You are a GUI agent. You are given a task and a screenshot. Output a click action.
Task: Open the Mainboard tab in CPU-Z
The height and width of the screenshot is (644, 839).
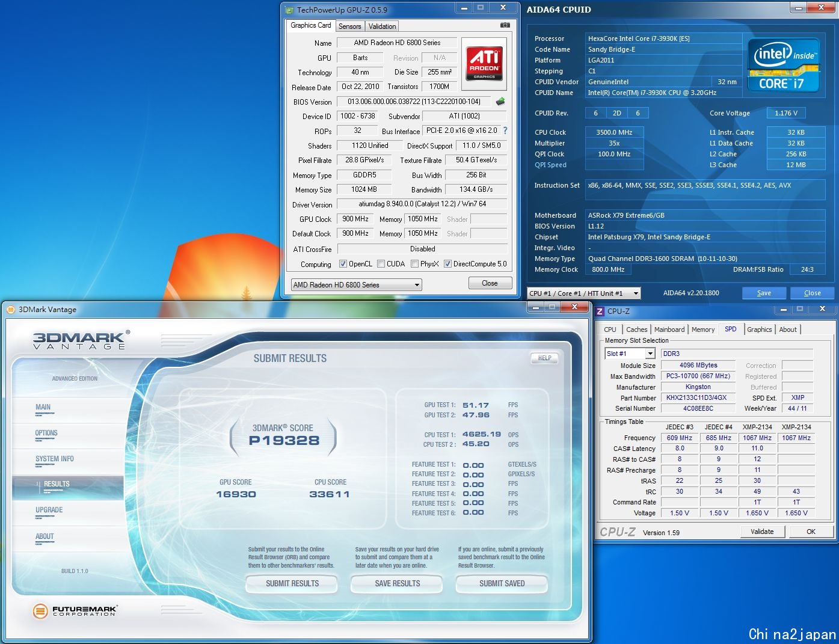tap(669, 330)
